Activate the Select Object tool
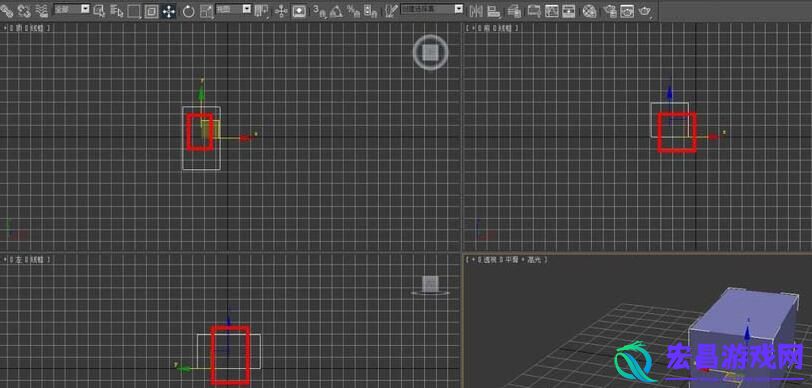The width and height of the screenshot is (812, 388). (98, 10)
